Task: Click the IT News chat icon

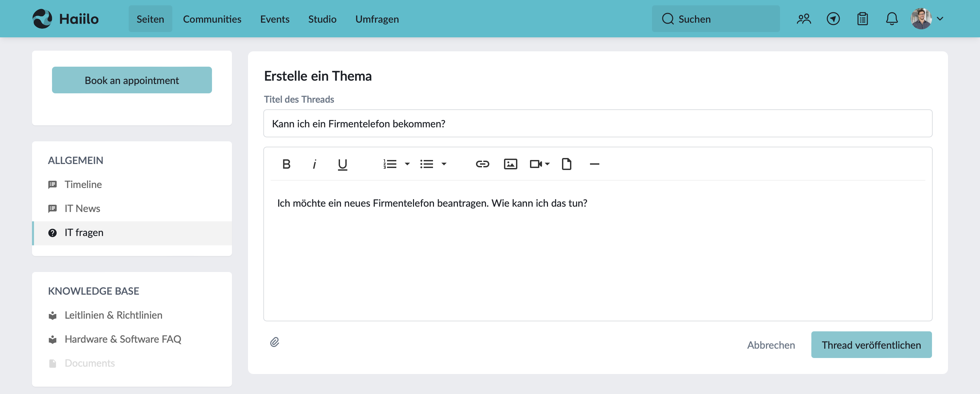Action: [x=53, y=209]
